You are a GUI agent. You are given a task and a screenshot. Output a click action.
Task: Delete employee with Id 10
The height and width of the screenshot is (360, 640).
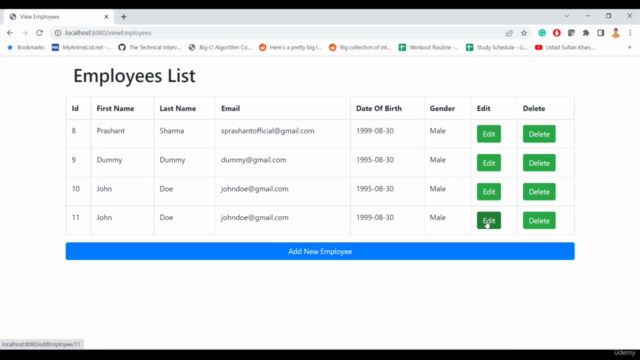point(539,192)
